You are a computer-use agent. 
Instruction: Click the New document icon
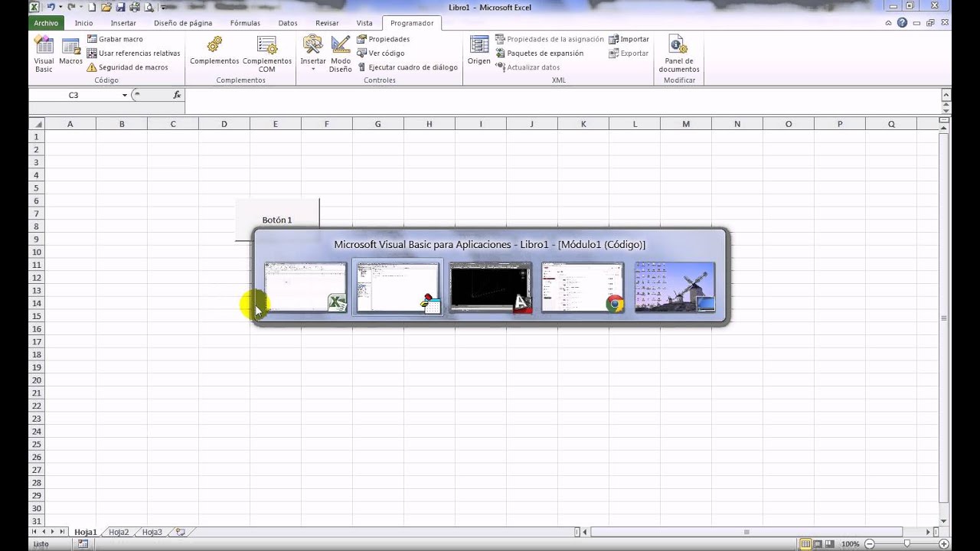(x=92, y=7)
